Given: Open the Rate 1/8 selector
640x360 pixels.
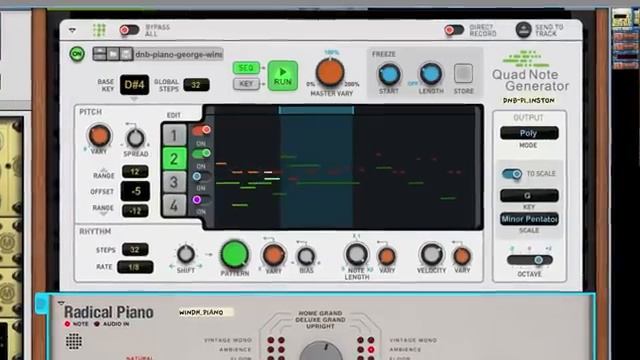Looking at the screenshot, I should coord(135,267).
